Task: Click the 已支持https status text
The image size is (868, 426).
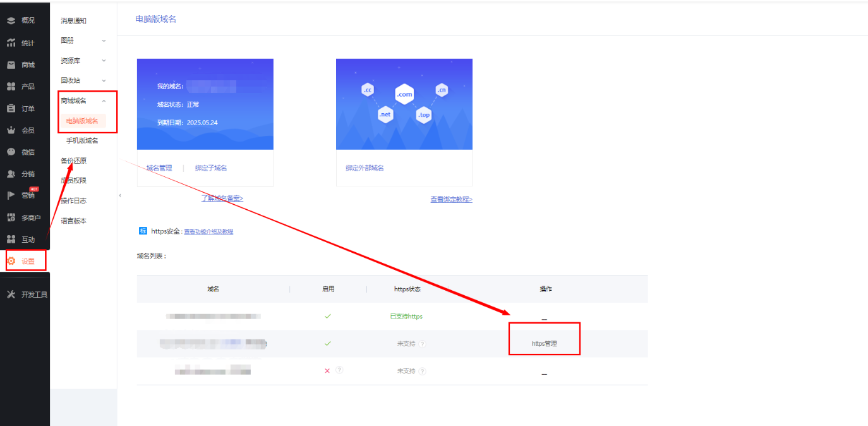Action: click(406, 316)
